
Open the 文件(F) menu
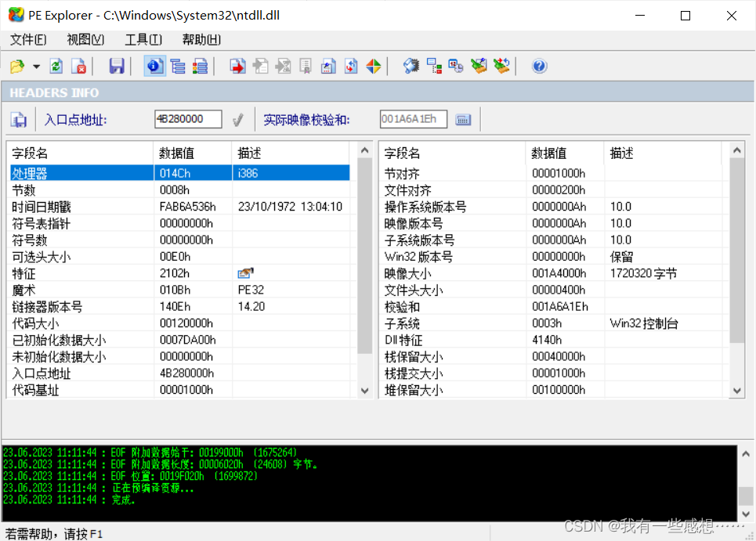click(28, 39)
